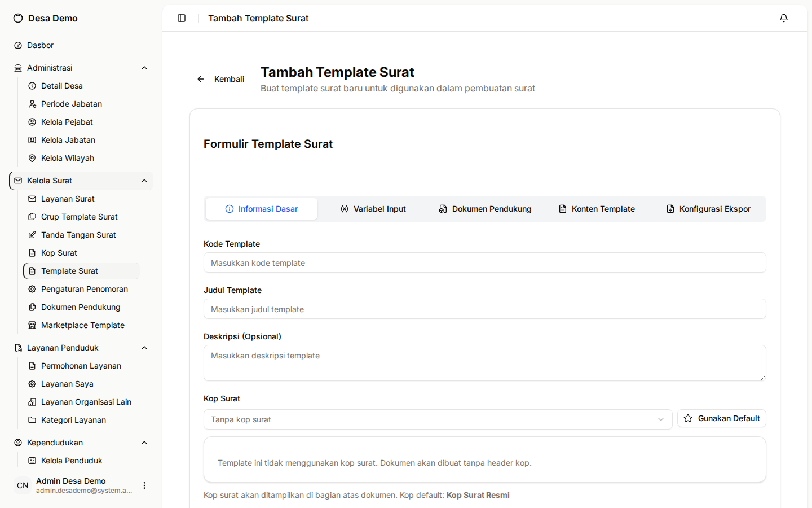812x508 pixels.
Task: Click the star icon in Gunakan Default
Action: (x=688, y=418)
